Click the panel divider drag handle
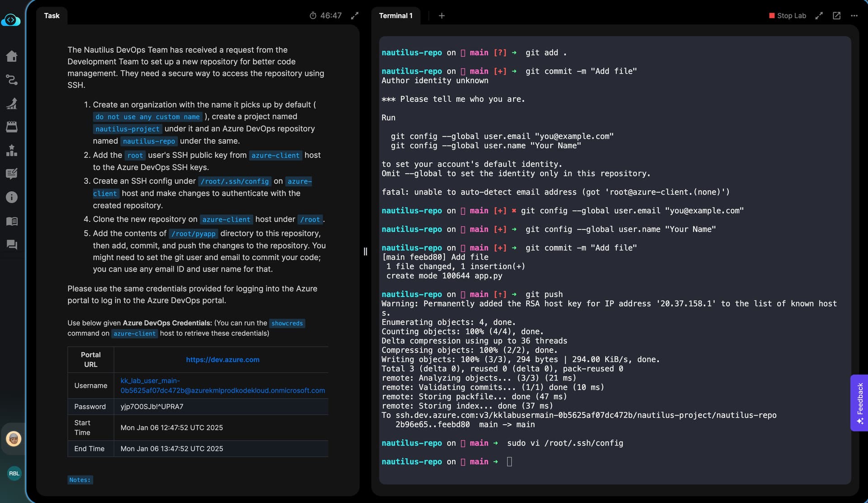 365,251
